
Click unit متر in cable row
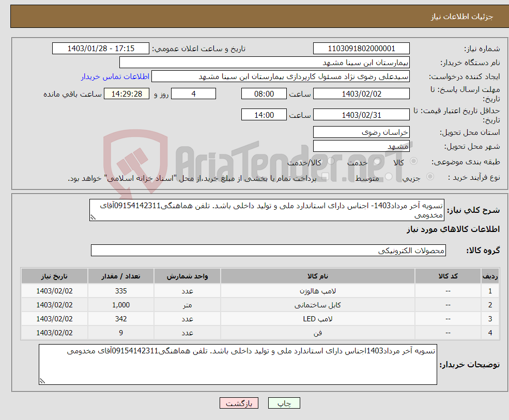(187, 305)
